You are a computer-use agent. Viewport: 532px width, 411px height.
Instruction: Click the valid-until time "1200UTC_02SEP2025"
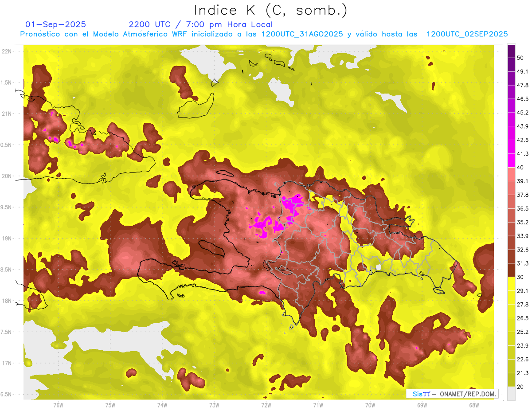point(467,34)
